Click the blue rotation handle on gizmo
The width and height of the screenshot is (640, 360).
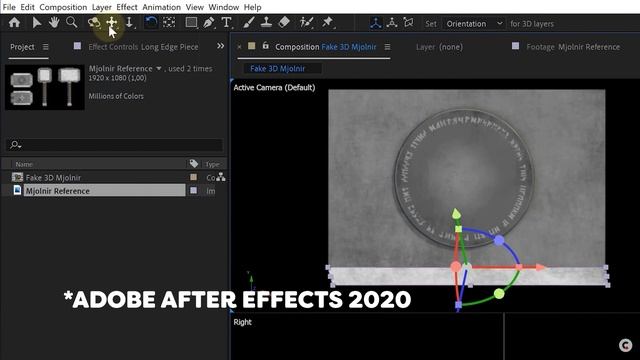tap(499, 240)
